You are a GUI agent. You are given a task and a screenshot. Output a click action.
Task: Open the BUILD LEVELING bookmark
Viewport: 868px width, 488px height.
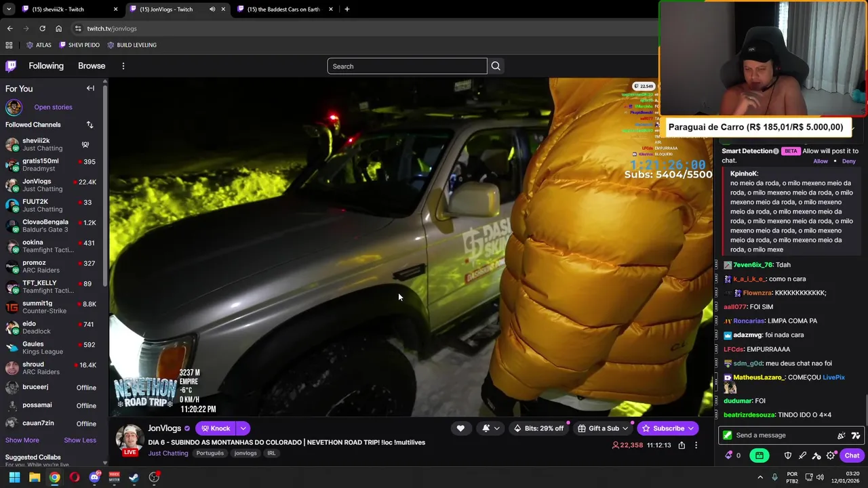[132, 45]
